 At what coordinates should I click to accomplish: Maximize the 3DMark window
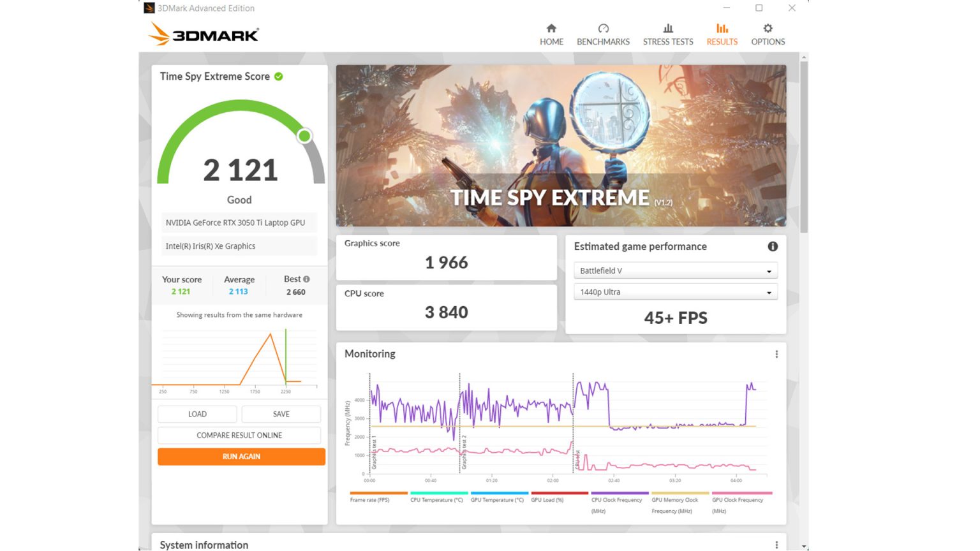point(759,8)
